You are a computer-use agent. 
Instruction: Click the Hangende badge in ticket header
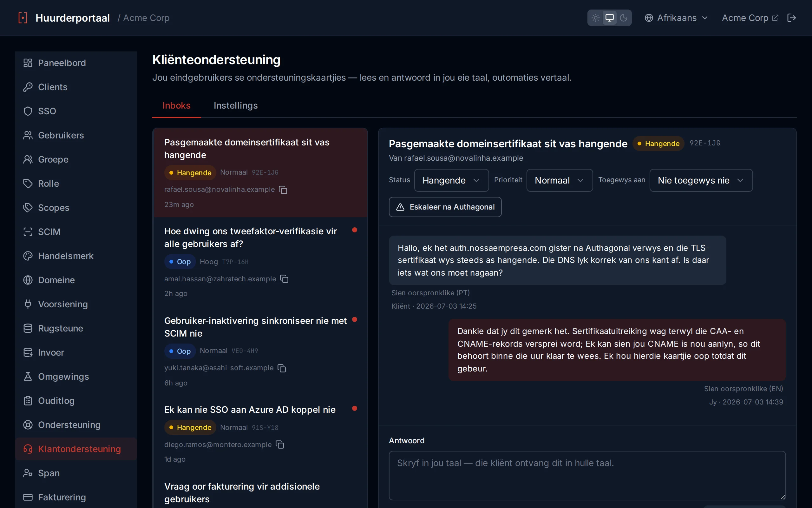coord(658,144)
